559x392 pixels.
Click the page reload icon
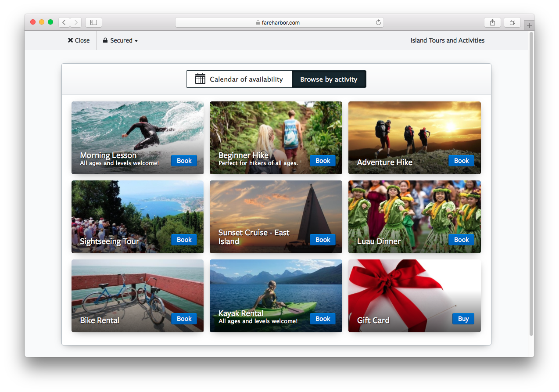click(x=378, y=22)
